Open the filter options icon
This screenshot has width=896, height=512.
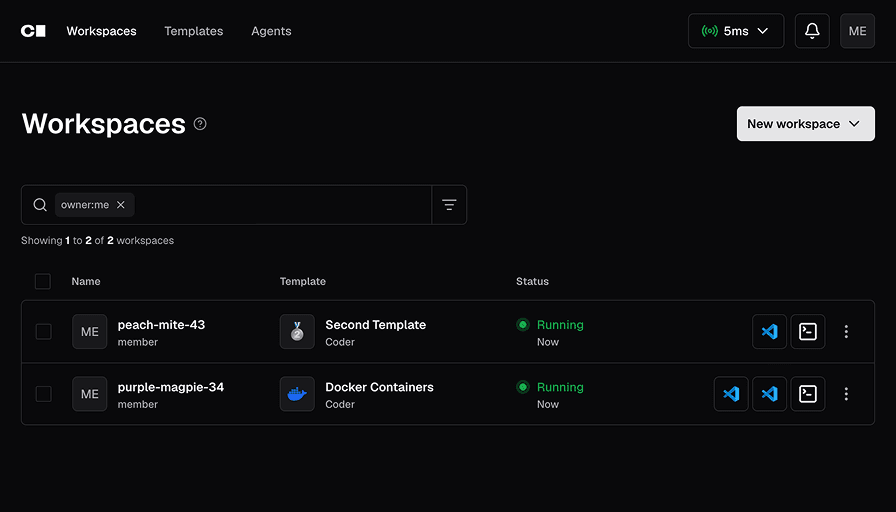(449, 205)
